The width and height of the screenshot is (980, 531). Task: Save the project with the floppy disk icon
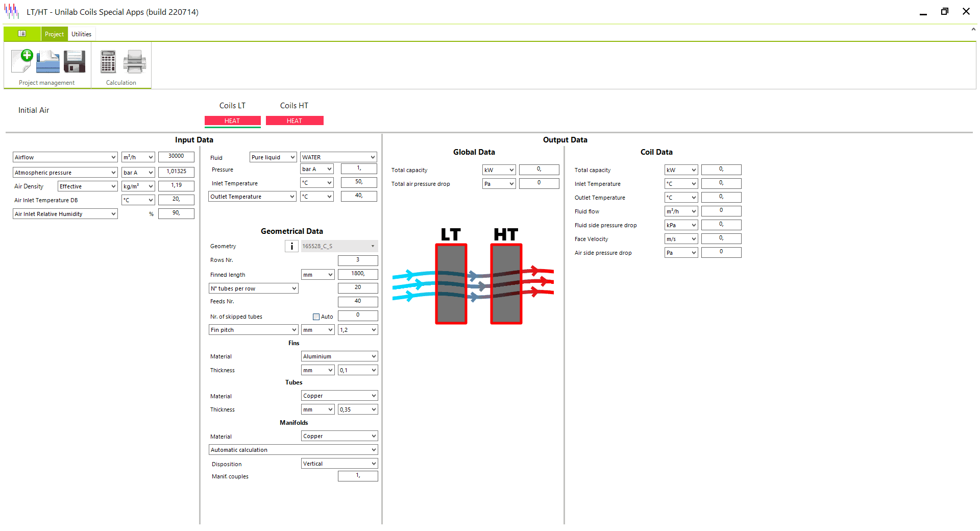[74, 61]
